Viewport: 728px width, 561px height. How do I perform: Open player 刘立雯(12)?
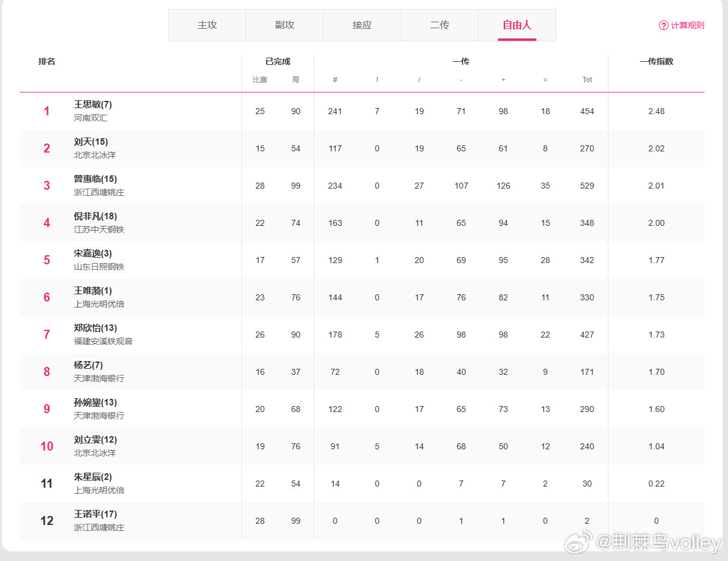coord(96,440)
